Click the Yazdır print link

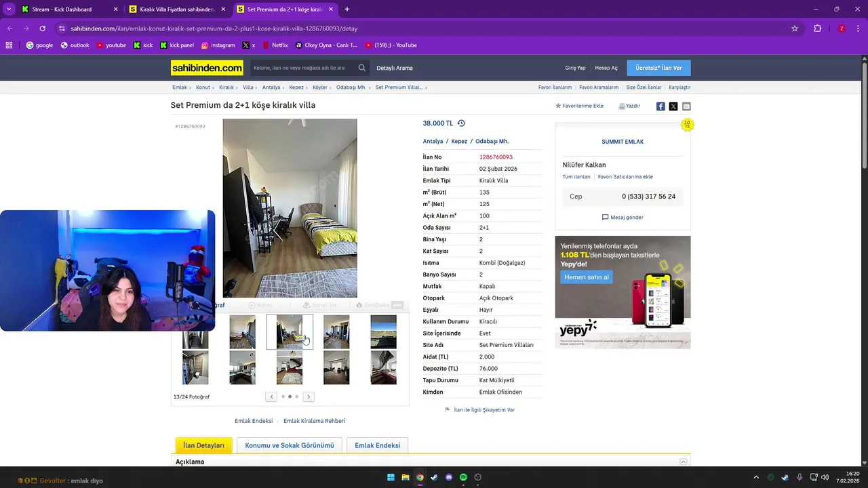(629, 106)
